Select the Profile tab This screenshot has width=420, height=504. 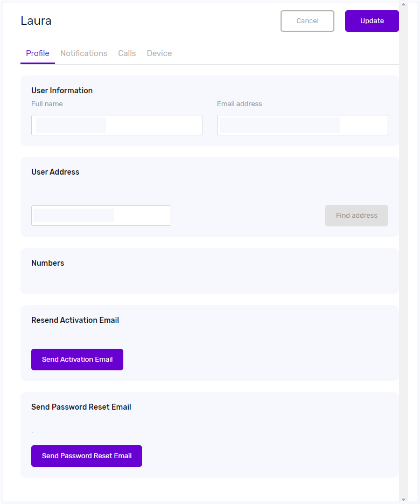(38, 53)
